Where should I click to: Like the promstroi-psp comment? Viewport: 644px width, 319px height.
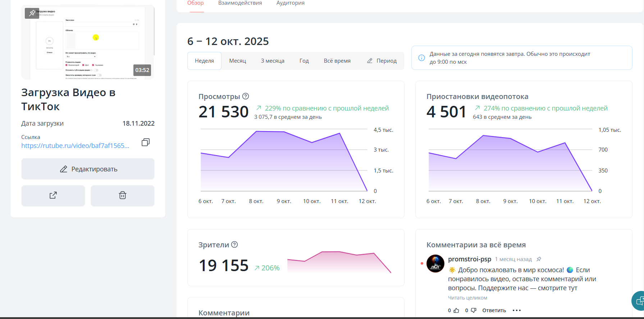(x=456, y=310)
